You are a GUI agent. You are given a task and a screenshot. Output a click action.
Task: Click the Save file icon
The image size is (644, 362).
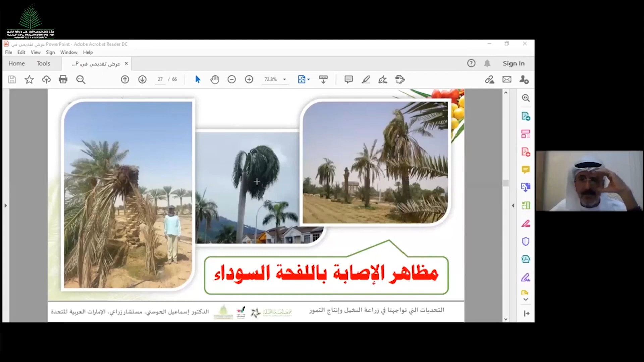point(12,79)
